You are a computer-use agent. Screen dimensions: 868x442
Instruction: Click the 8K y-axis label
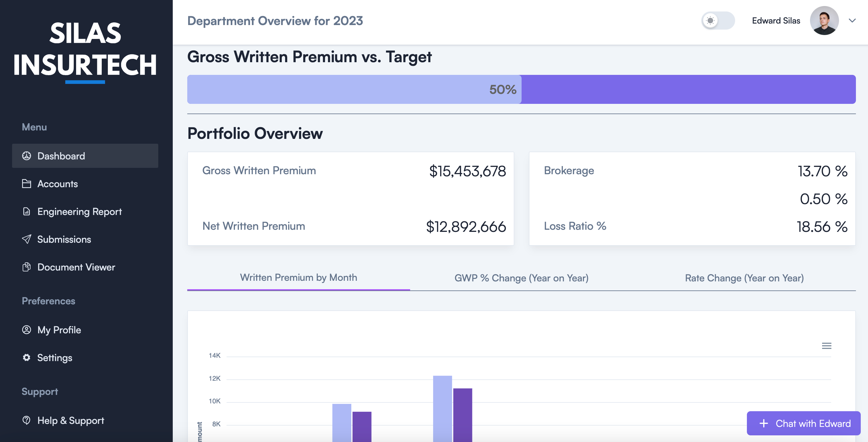coord(216,424)
